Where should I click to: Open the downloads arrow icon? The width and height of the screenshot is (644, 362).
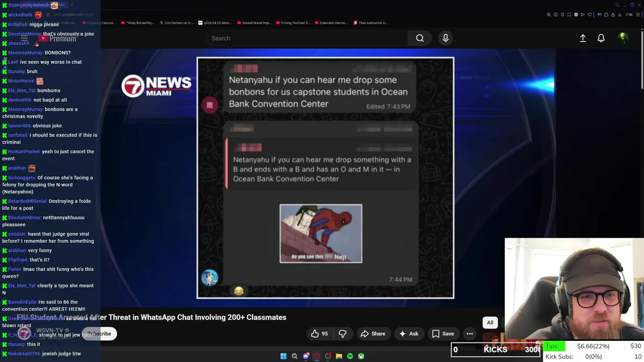pyautogui.click(x=620, y=15)
